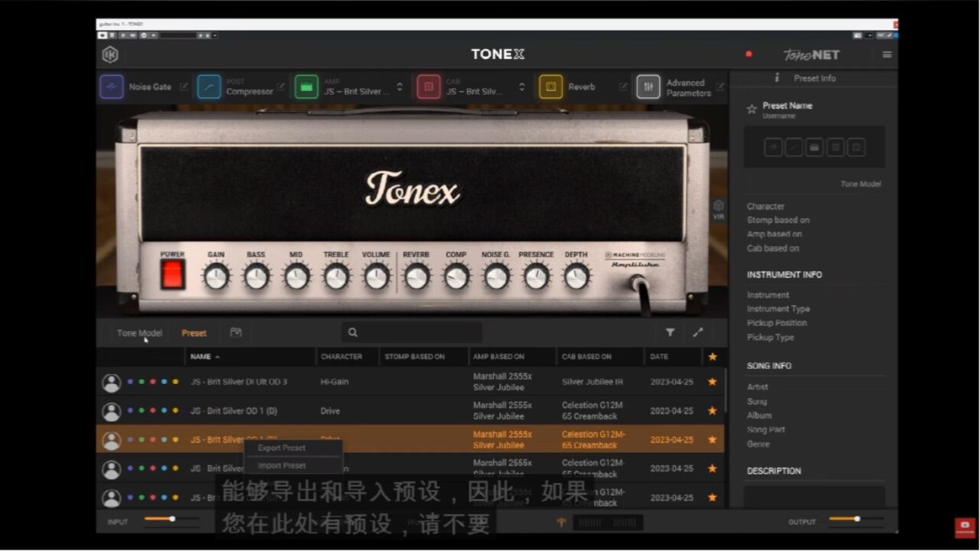The height and width of the screenshot is (551, 980).
Task: Click the COMP knob
Action: tap(456, 275)
